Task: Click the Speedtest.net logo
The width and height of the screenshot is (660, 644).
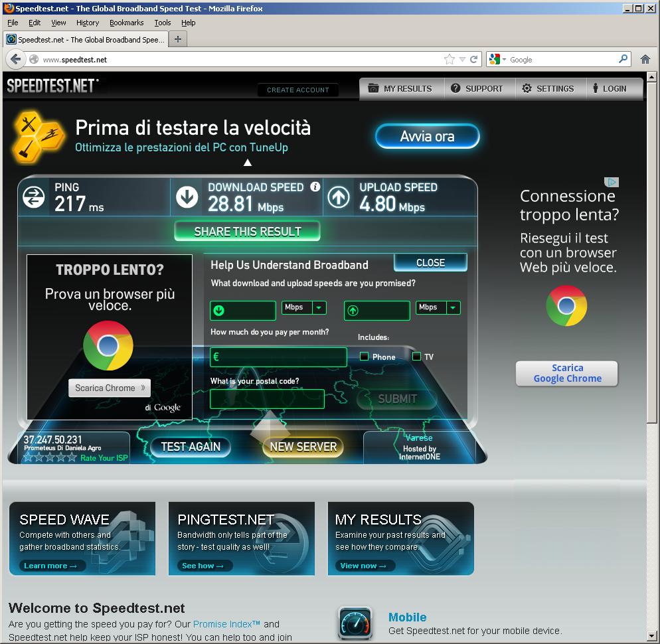Action: click(x=52, y=86)
